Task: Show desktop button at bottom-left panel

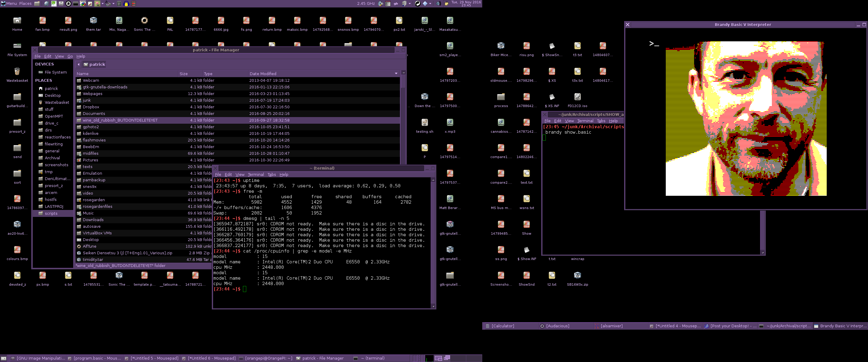Action: click(4, 358)
